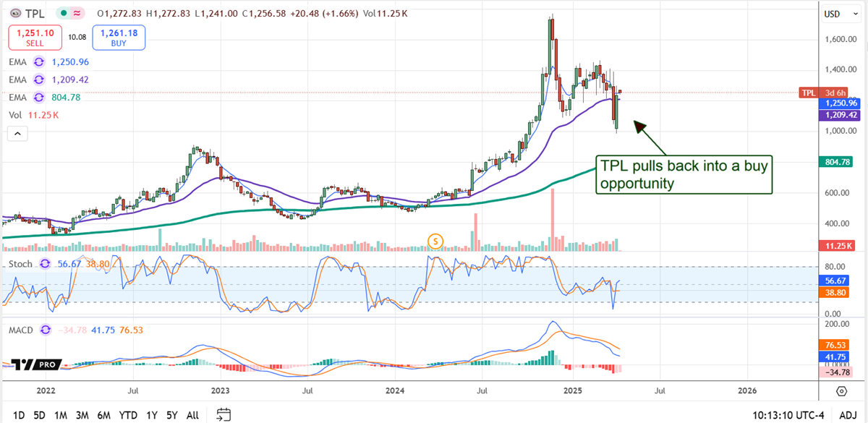The image size is (868, 423).
Task: Open the go-to-date calendar icon
Action: (x=224, y=414)
